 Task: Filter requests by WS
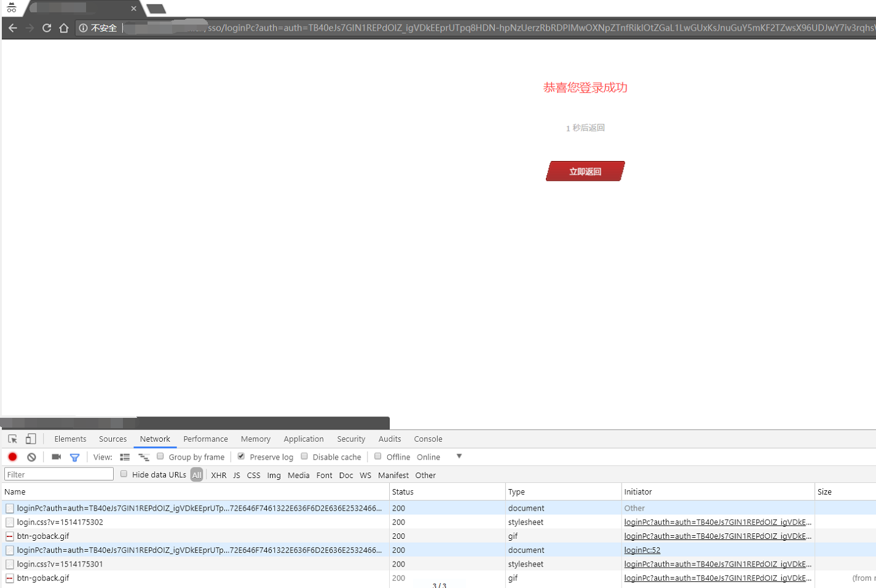coord(365,475)
